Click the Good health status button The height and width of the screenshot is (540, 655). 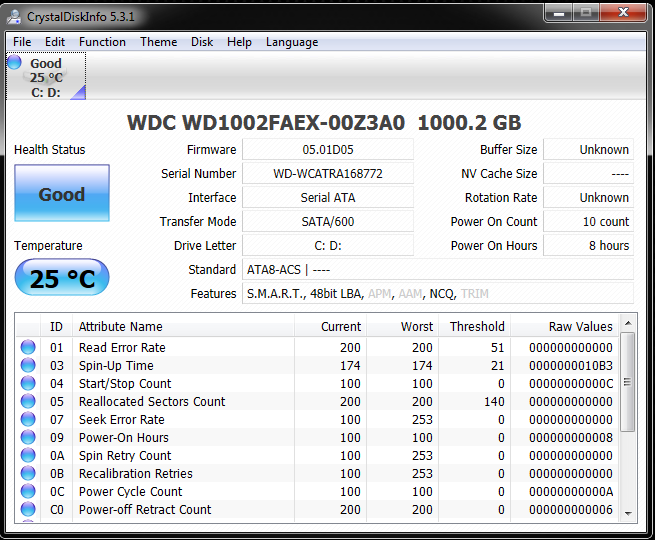tap(62, 193)
